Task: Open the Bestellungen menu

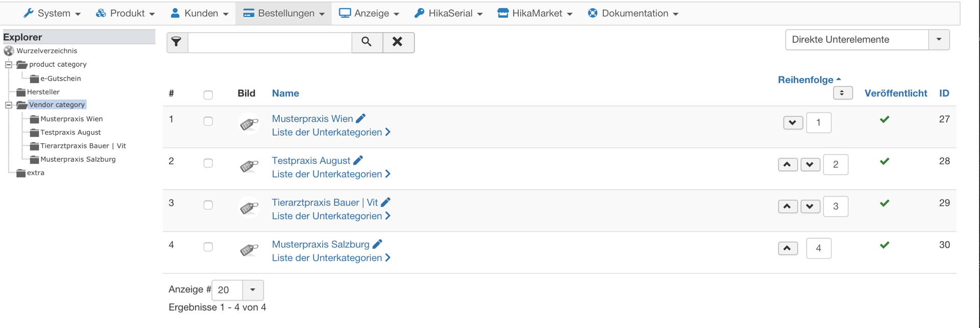Action: tap(284, 13)
